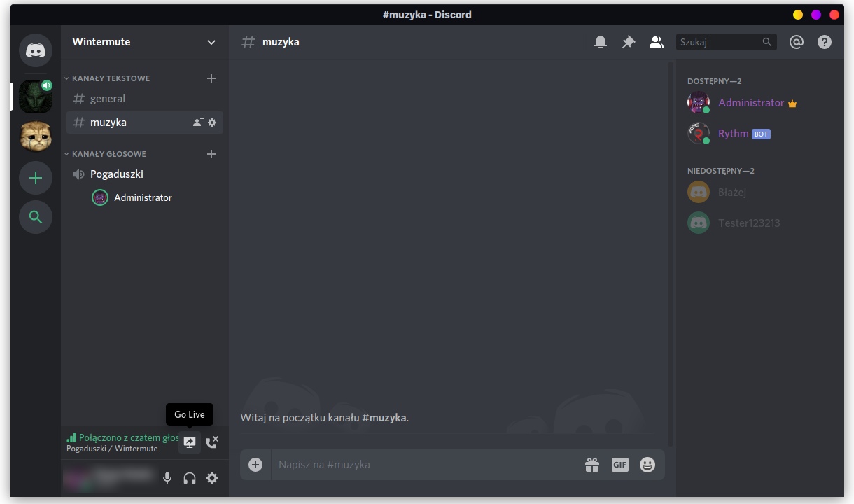
Task: Disconnect from voice chat
Action: (212, 442)
